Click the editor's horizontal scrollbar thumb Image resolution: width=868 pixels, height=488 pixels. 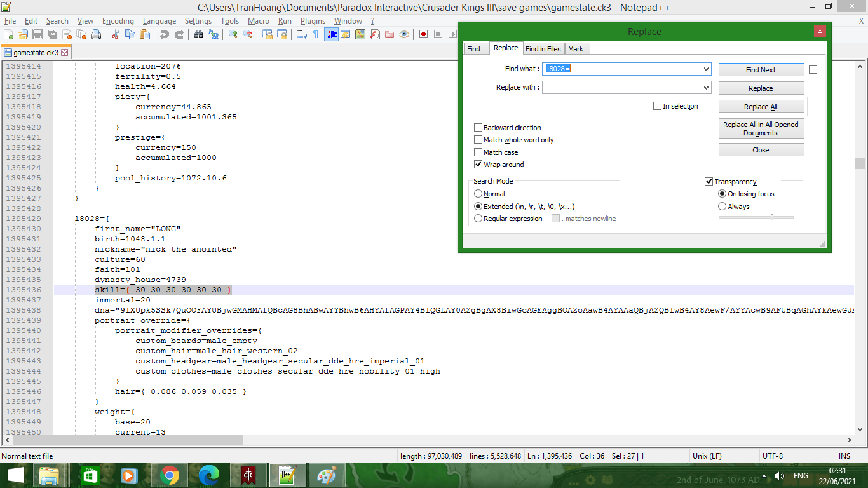127,440
